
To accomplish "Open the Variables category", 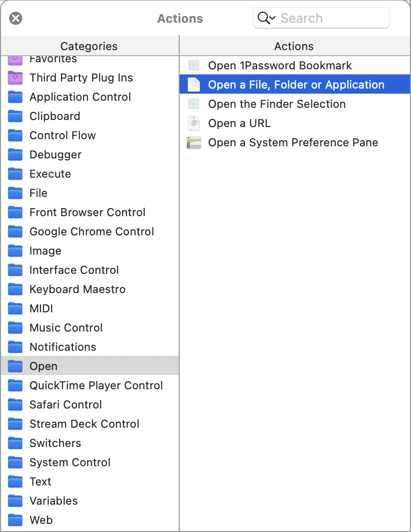I will (54, 501).
